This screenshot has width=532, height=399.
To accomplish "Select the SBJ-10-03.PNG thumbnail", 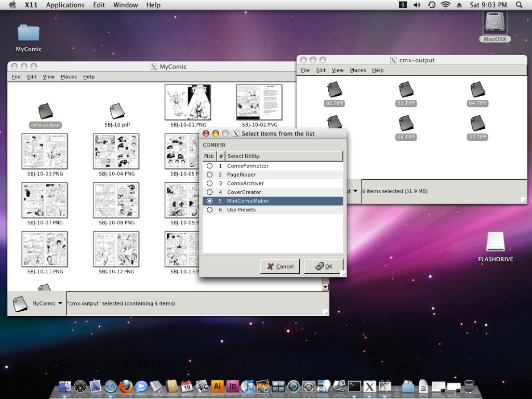I will point(45,151).
